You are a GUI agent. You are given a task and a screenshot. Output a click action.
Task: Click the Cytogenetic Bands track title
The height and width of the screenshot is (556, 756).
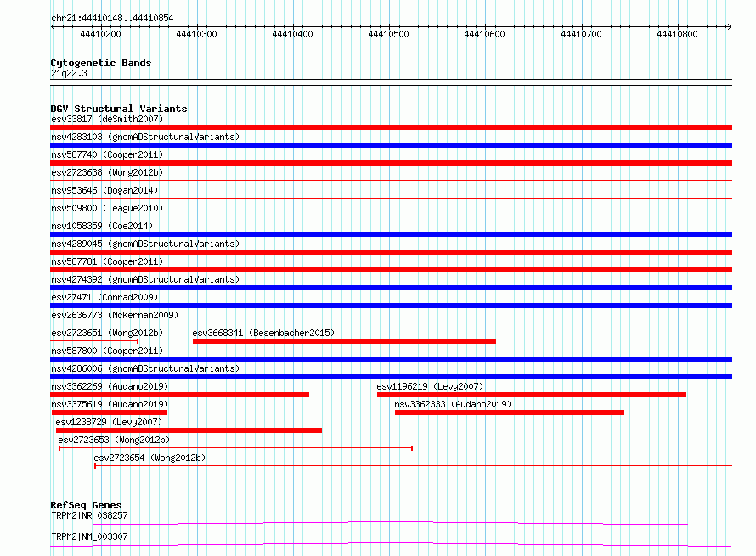tap(101, 63)
